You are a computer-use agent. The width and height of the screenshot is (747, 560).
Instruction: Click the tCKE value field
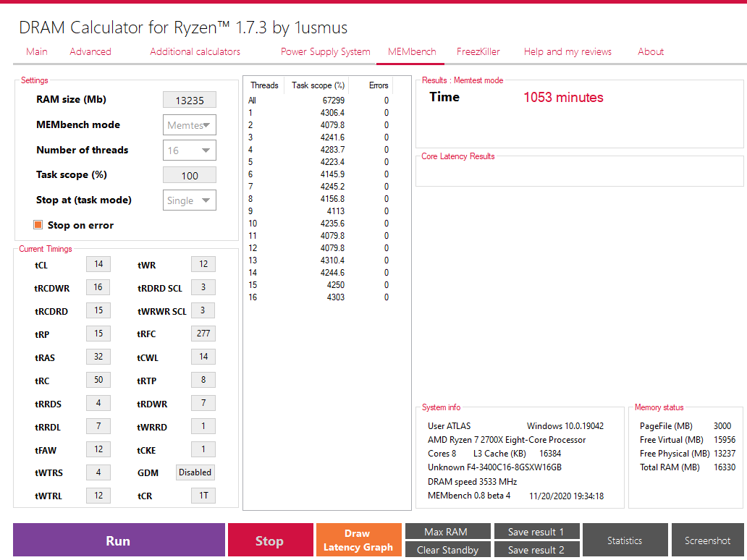203,449
